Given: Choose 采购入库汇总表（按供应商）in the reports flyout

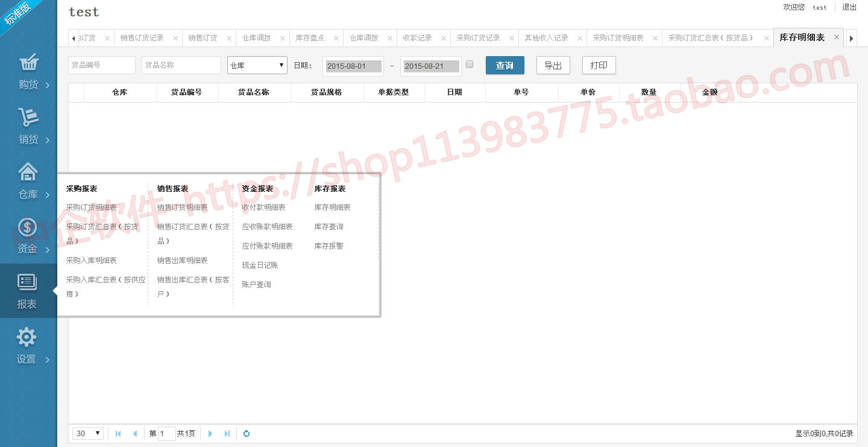Looking at the screenshot, I should pyautogui.click(x=106, y=287).
